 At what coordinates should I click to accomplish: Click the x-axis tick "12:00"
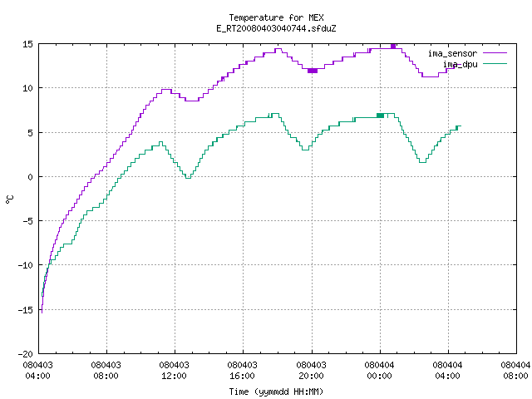175,376
